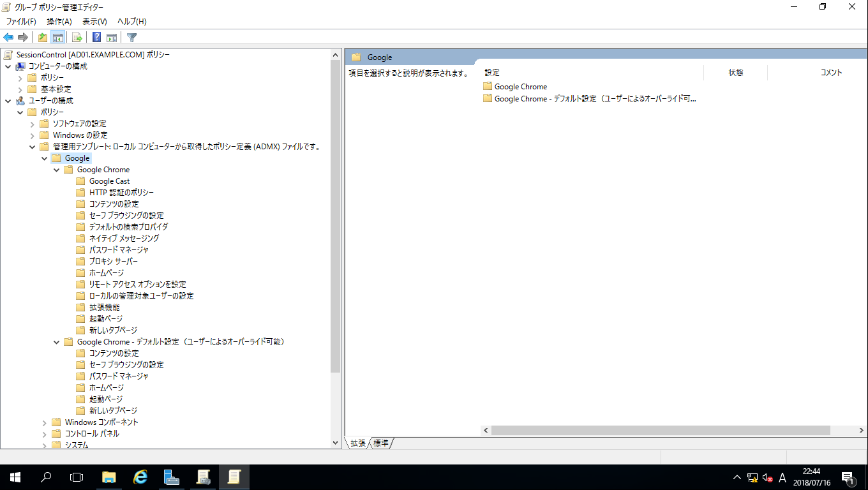This screenshot has width=868, height=490.
Task: Click the folder icon of the デフォルト設定 row in right pane
Action: click(488, 99)
